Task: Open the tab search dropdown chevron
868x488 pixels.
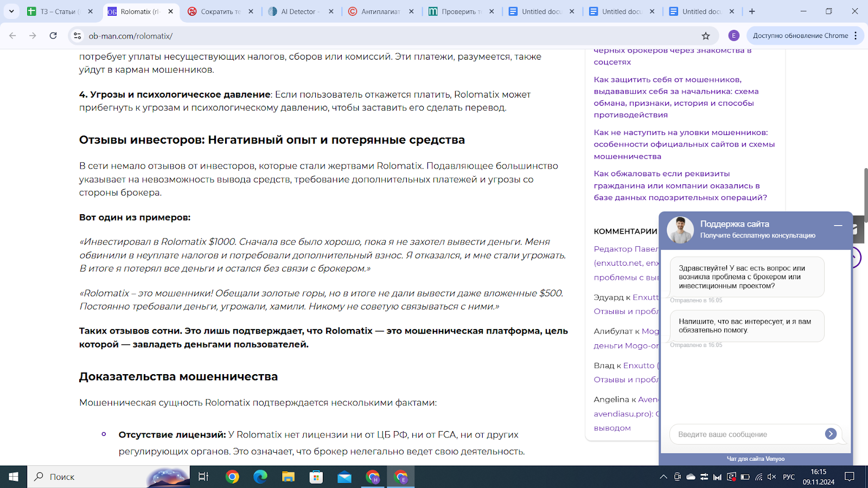Action: 11,11
